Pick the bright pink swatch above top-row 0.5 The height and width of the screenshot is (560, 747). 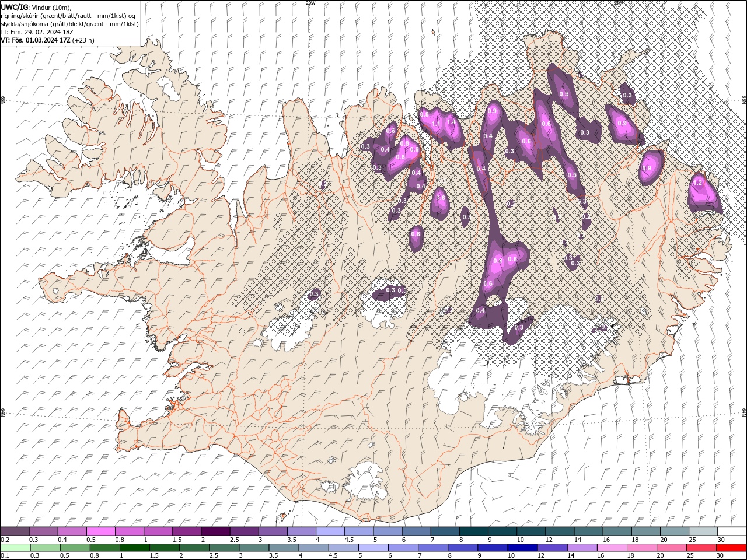(x=100, y=531)
